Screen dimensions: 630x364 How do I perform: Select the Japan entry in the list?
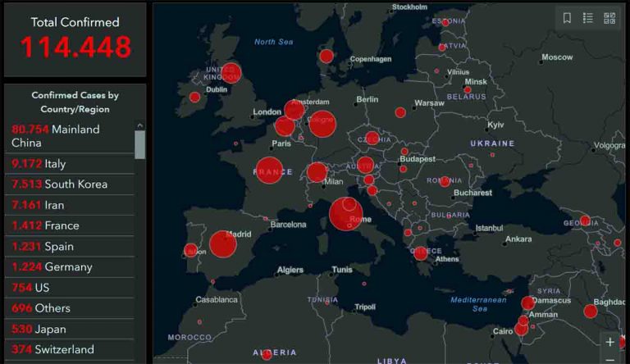point(69,329)
